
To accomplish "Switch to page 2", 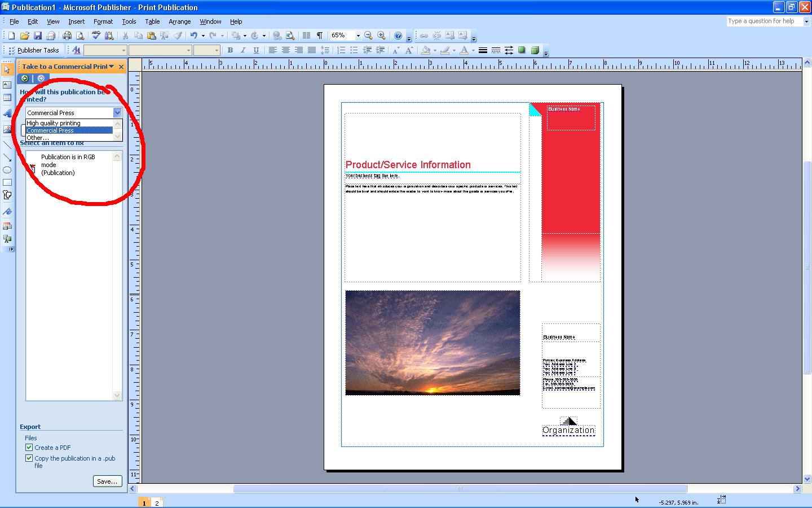I will tap(156, 502).
